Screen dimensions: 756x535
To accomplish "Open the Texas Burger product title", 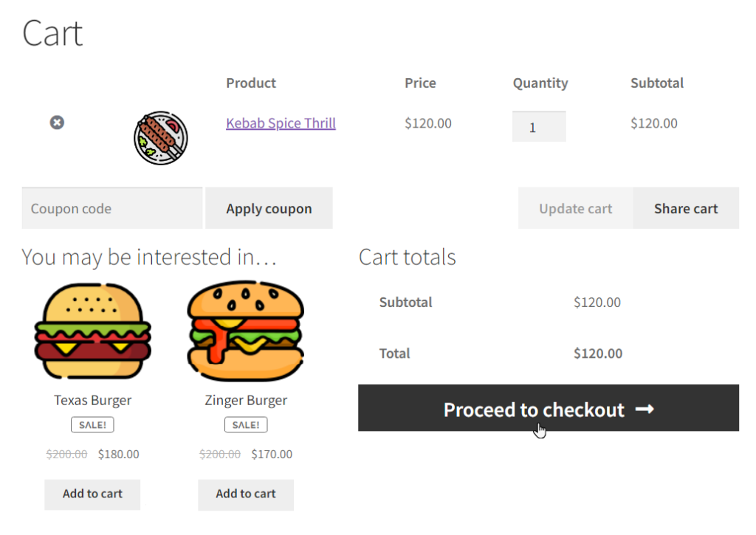I will pyautogui.click(x=92, y=400).
